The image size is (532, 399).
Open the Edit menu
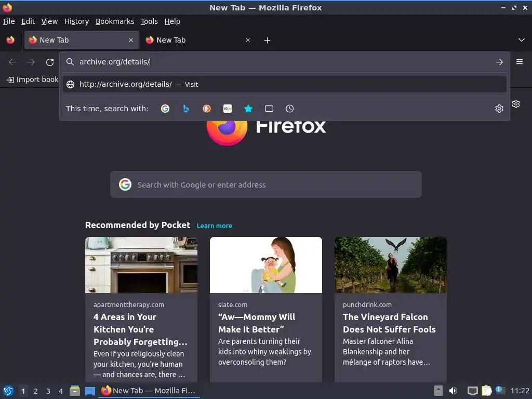tap(28, 21)
